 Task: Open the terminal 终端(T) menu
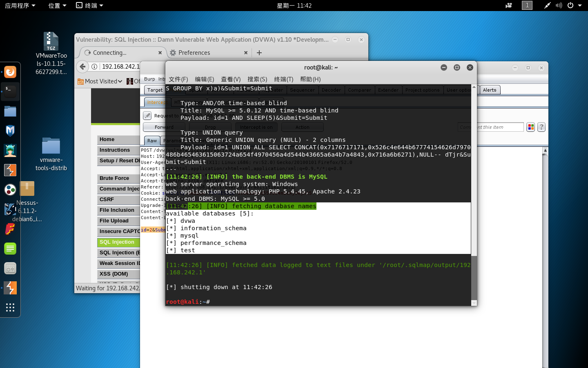[284, 79]
